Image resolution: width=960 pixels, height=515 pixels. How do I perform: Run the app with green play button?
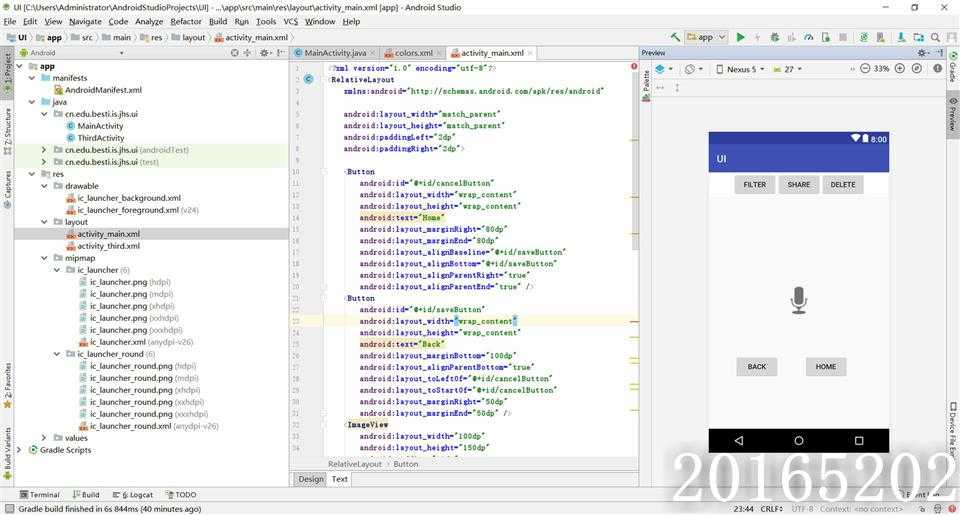point(740,37)
